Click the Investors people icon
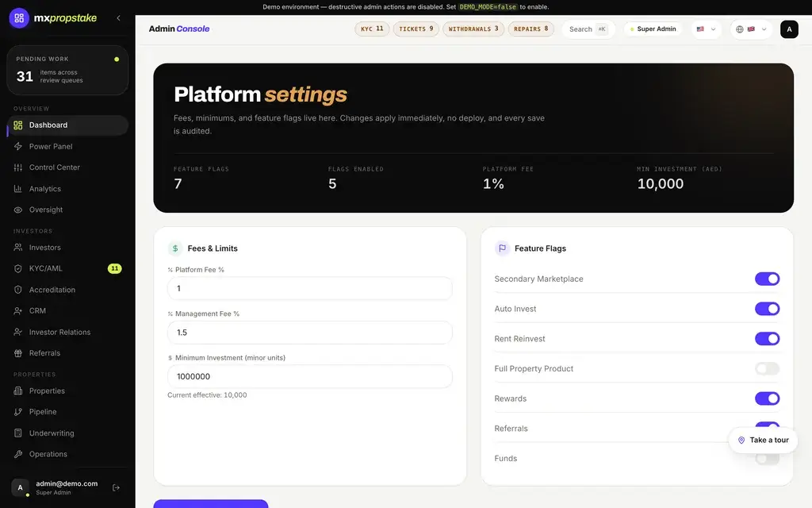 point(18,248)
